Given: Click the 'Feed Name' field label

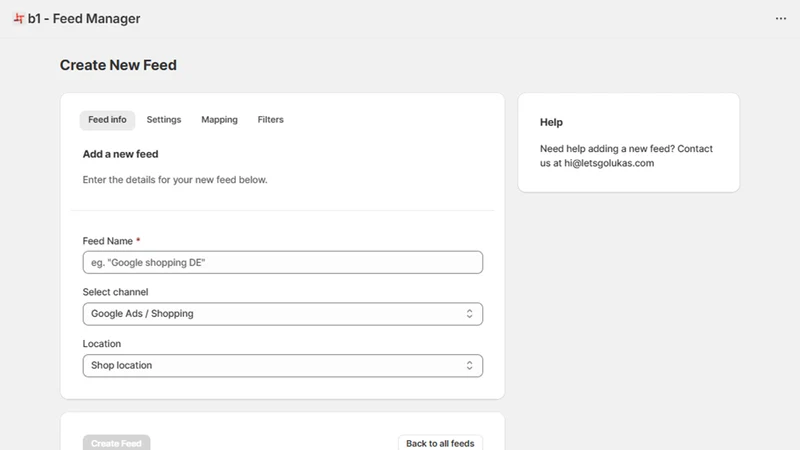Looking at the screenshot, I should [108, 241].
